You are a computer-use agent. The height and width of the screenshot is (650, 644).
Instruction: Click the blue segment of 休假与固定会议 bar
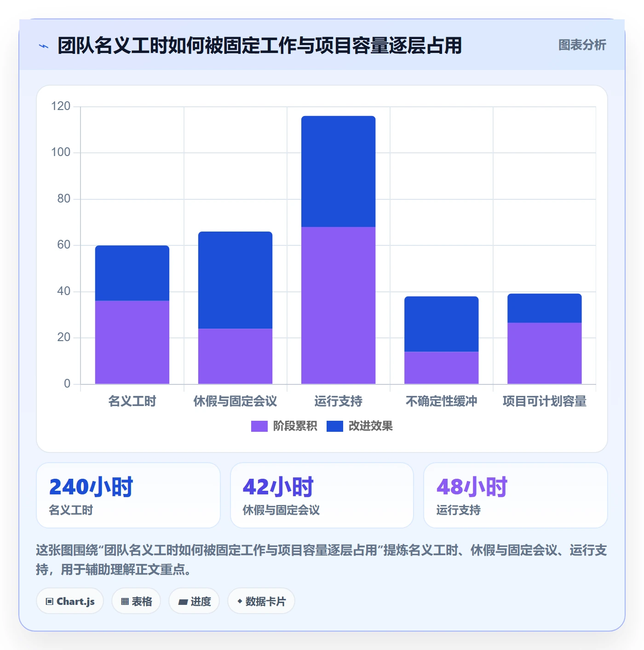pyautogui.click(x=235, y=280)
